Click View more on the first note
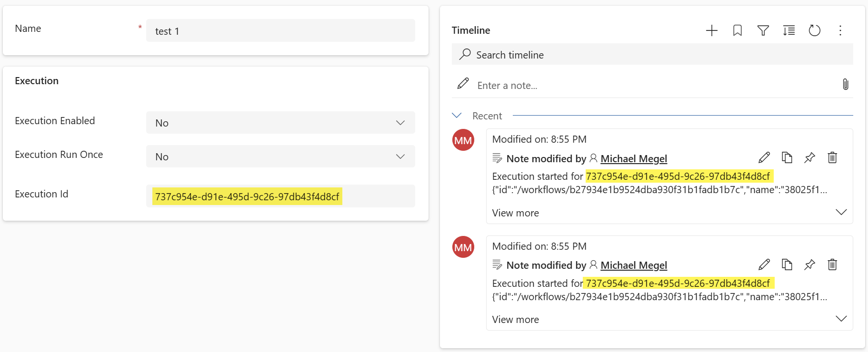The height and width of the screenshot is (352, 868). point(516,213)
